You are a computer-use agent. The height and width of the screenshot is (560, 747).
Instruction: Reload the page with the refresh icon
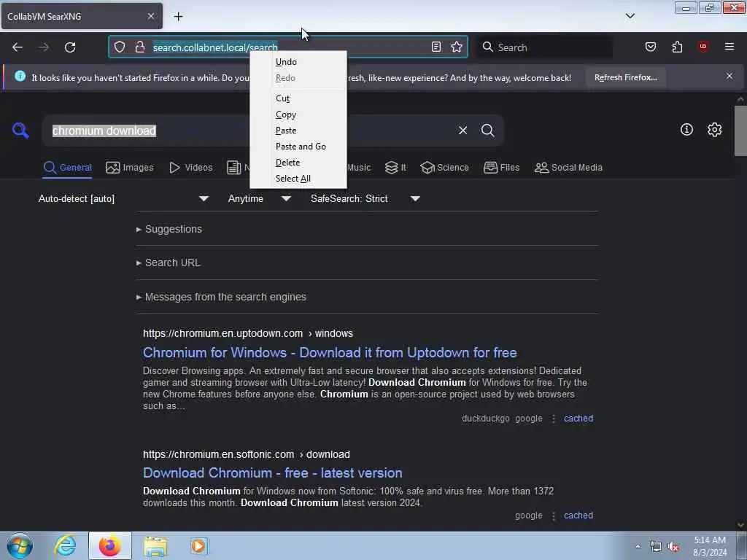[x=70, y=47]
